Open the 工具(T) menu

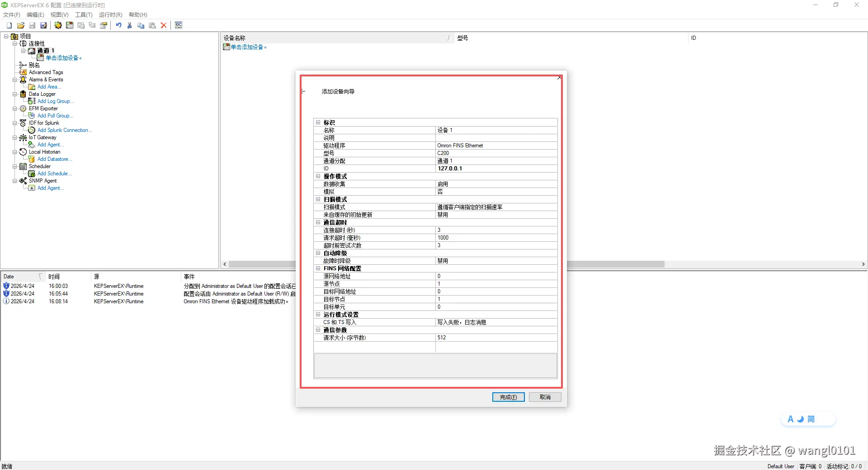pos(84,15)
